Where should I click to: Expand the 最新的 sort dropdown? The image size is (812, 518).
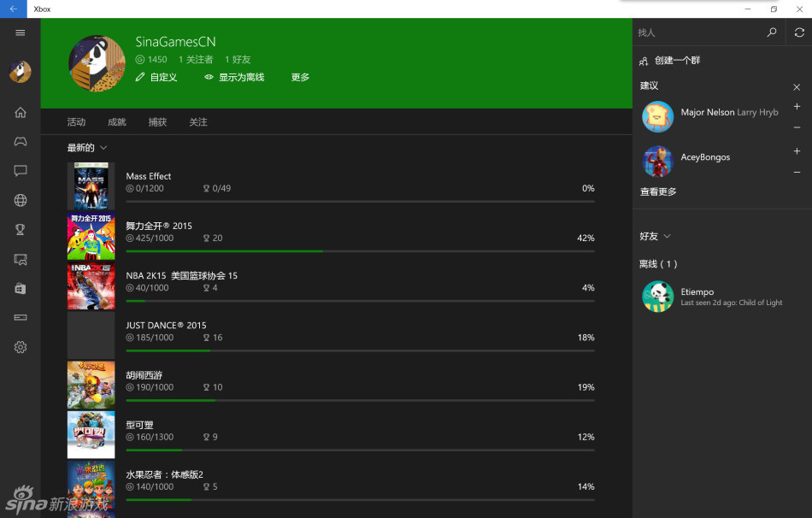pyautogui.click(x=87, y=148)
